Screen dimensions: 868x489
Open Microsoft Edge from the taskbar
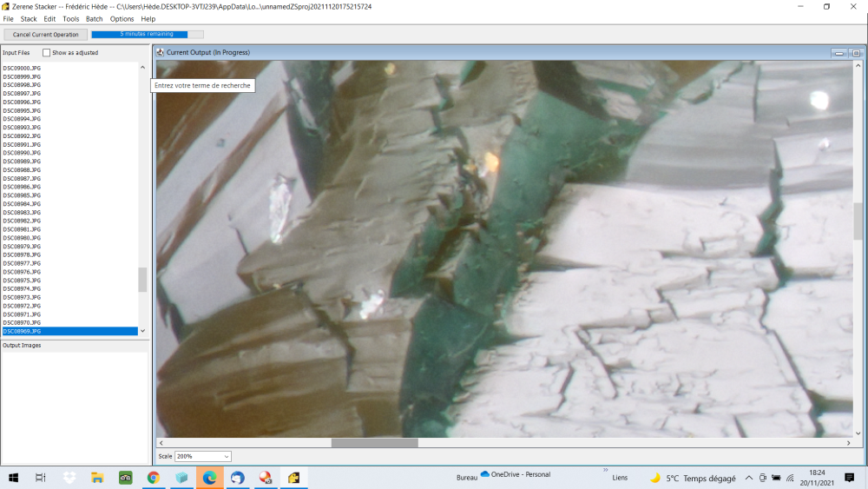[210, 478]
